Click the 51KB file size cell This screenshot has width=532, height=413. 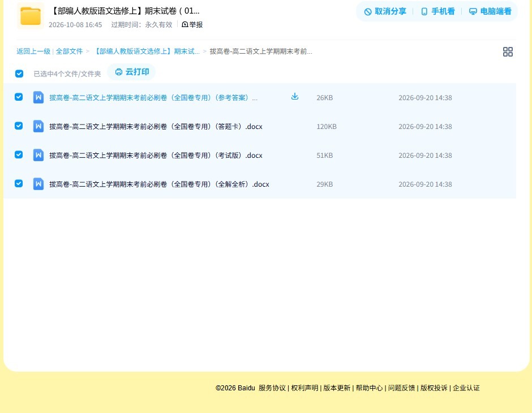coord(325,156)
